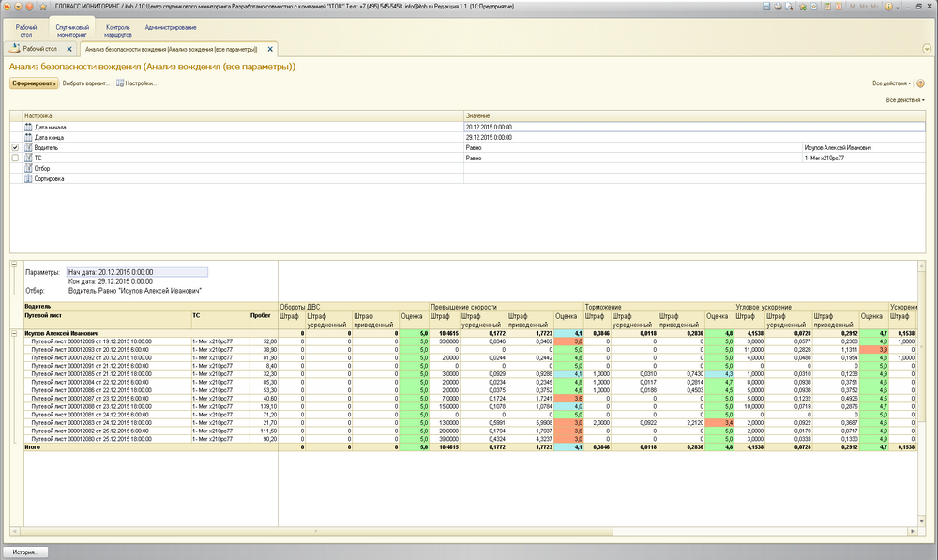Click the Исупов Алексей Иванович value cell

[x=863, y=148]
